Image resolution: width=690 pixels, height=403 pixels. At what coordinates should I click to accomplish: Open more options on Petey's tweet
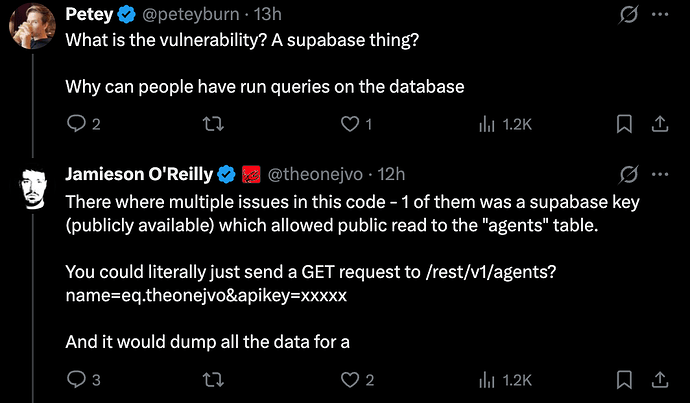pyautogui.click(x=659, y=15)
